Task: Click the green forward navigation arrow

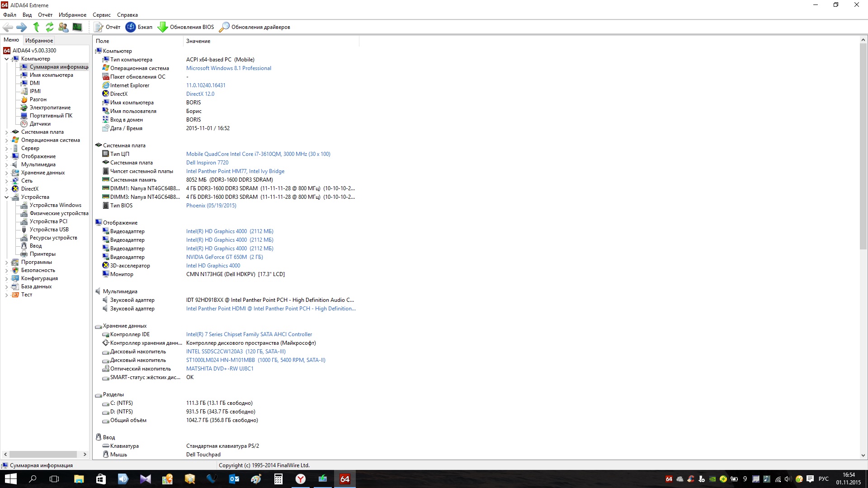Action: pos(21,27)
